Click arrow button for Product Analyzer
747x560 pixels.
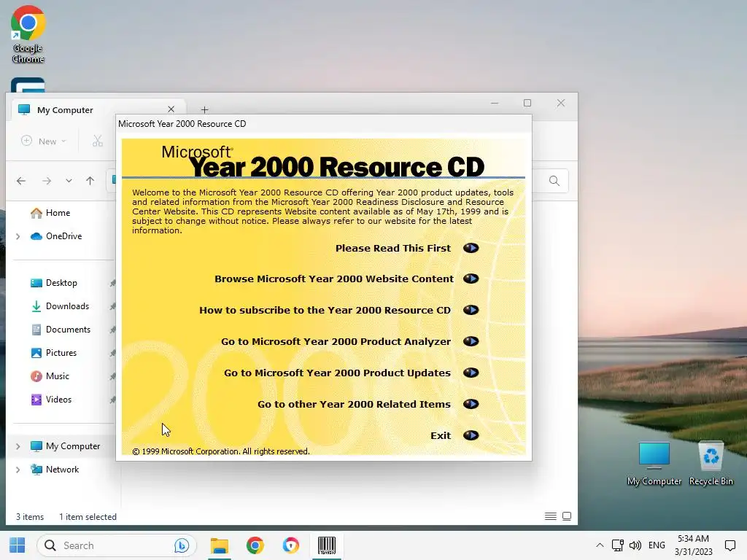pos(471,341)
